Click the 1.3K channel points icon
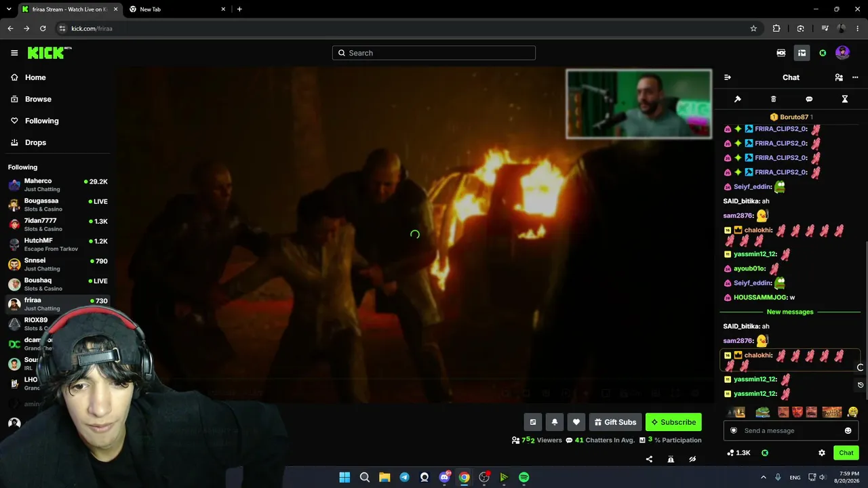The width and height of the screenshot is (868, 488). point(738,453)
